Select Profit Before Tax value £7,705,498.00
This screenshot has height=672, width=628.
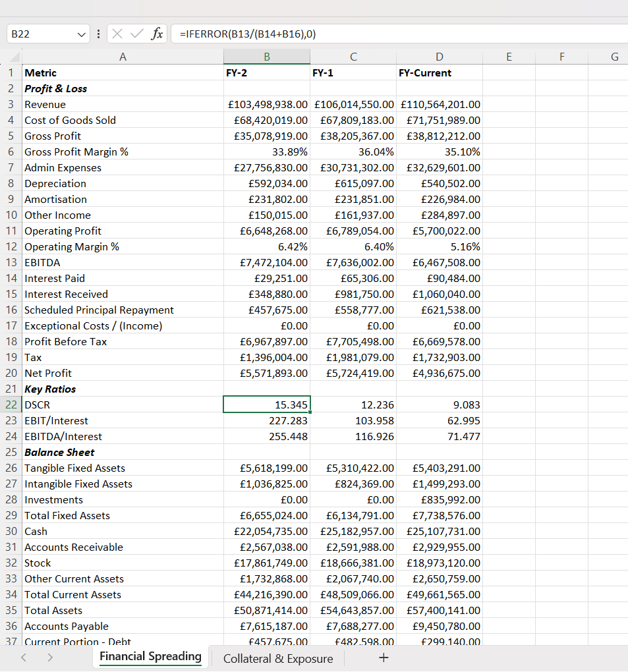pyautogui.click(x=353, y=341)
